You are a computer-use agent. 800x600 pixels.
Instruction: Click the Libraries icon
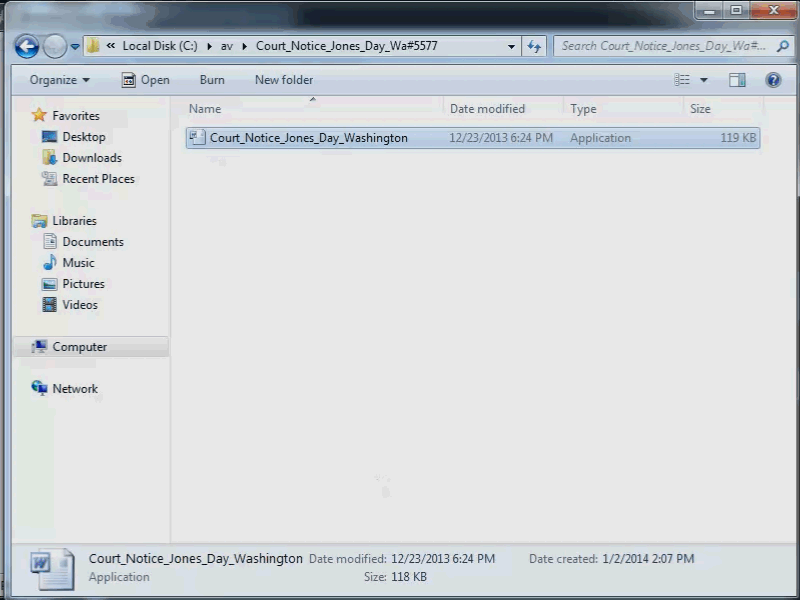39,221
